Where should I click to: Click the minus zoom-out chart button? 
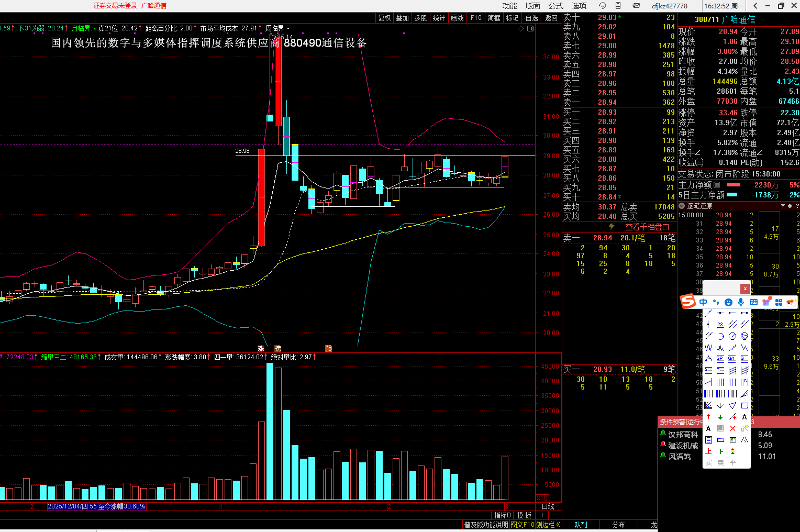coord(554,515)
